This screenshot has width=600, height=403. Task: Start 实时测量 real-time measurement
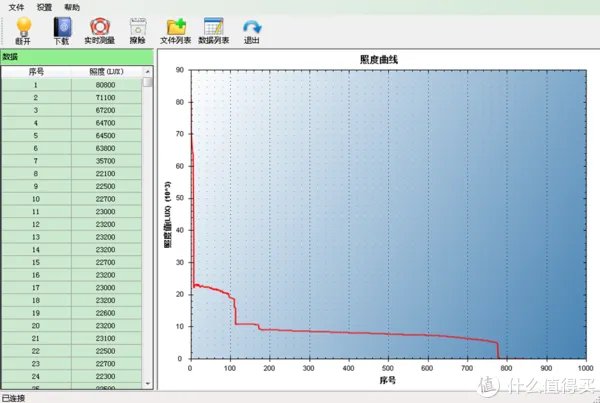[x=98, y=26]
